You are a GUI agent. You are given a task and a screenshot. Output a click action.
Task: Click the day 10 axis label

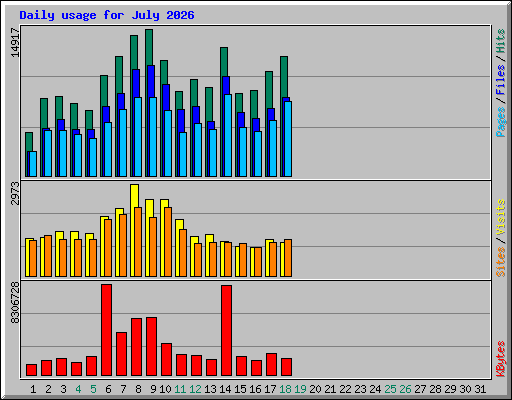pyautogui.click(x=165, y=389)
